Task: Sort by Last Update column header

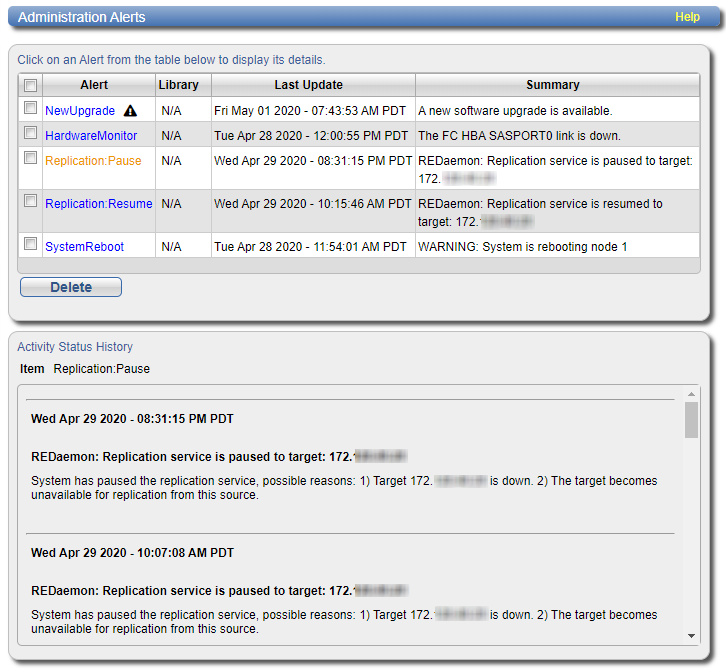Action: [309, 85]
